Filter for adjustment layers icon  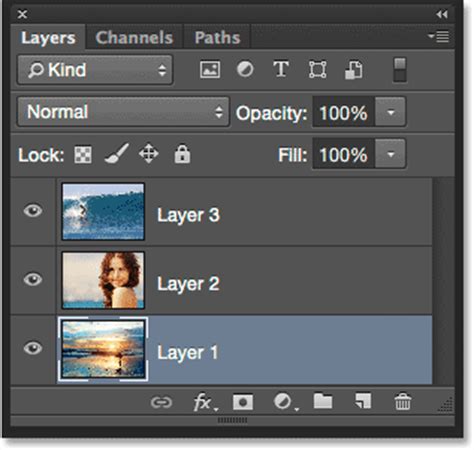click(245, 70)
